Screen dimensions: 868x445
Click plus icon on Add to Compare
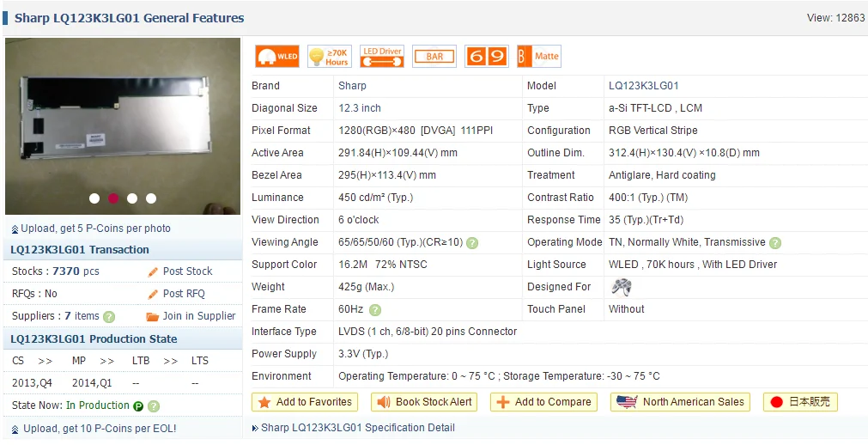(502, 402)
